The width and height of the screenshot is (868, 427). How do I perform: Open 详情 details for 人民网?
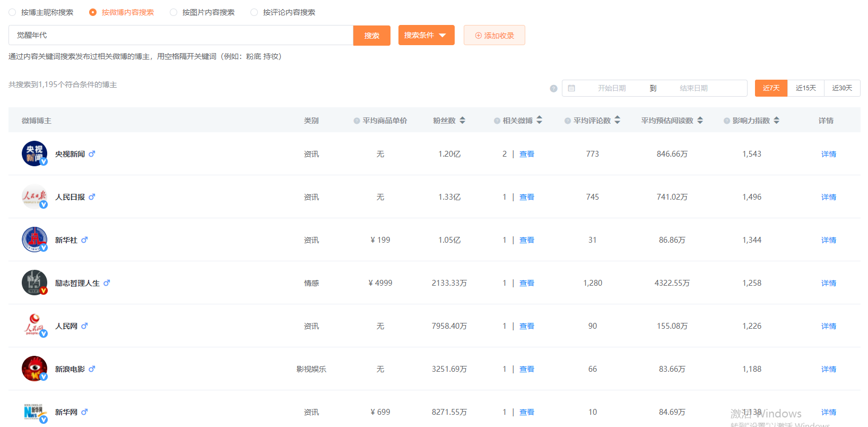(x=829, y=326)
